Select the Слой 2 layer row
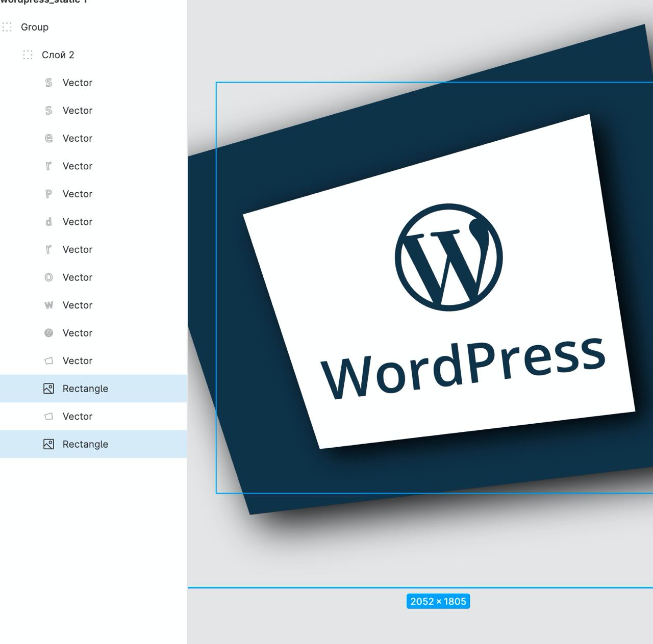The width and height of the screenshot is (653, 644). tap(93, 55)
